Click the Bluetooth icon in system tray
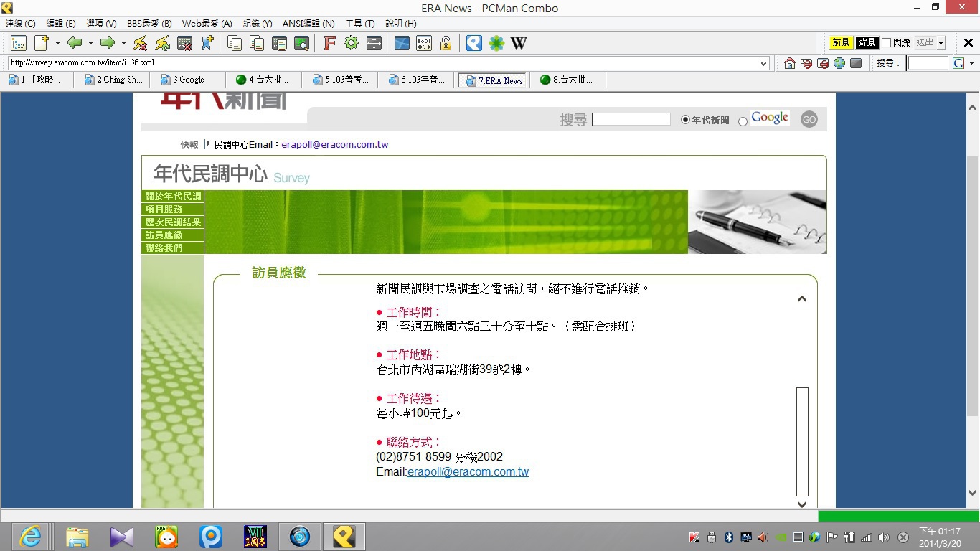980x551 pixels. click(x=728, y=537)
